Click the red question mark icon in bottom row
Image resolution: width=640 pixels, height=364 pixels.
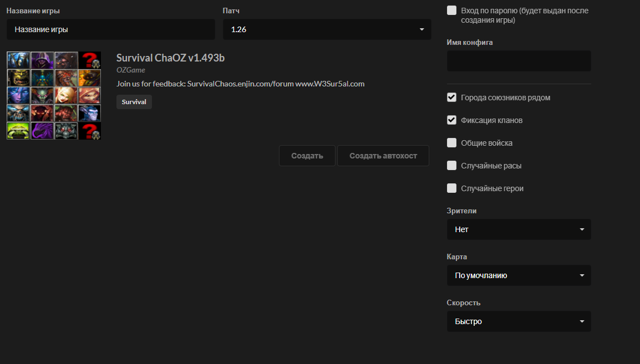point(90,131)
